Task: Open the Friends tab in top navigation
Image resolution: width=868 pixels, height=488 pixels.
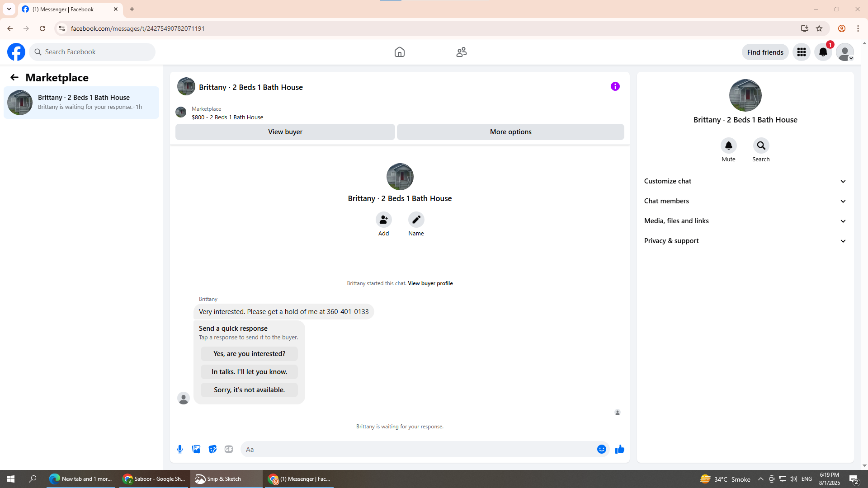Action: 461,52
